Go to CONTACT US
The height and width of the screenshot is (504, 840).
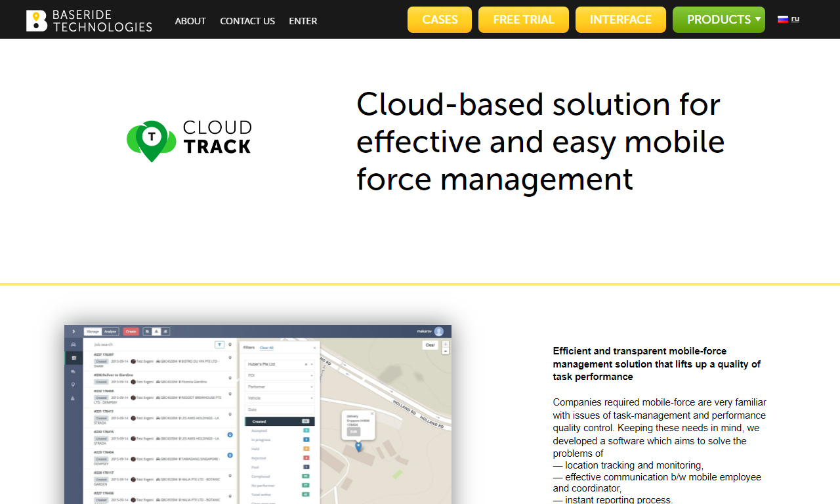(247, 21)
